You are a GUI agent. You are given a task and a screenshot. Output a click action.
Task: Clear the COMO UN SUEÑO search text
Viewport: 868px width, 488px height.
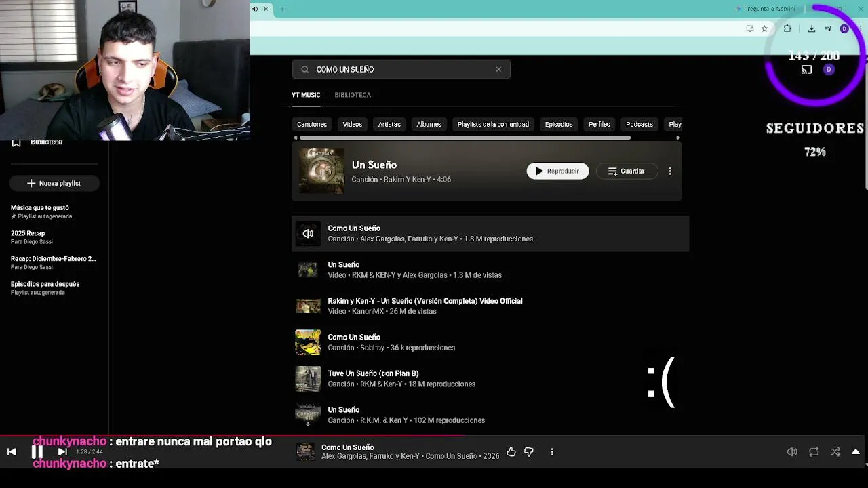pyautogui.click(x=498, y=69)
